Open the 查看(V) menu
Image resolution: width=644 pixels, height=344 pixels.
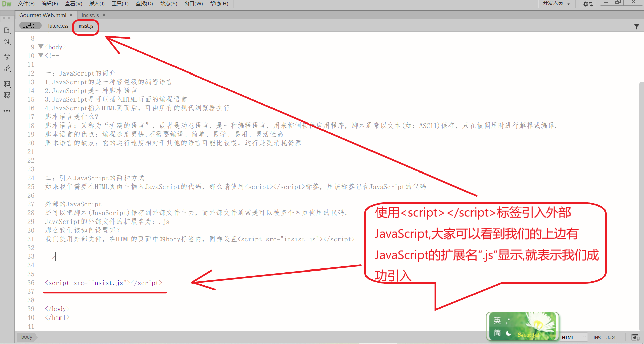[x=73, y=4]
